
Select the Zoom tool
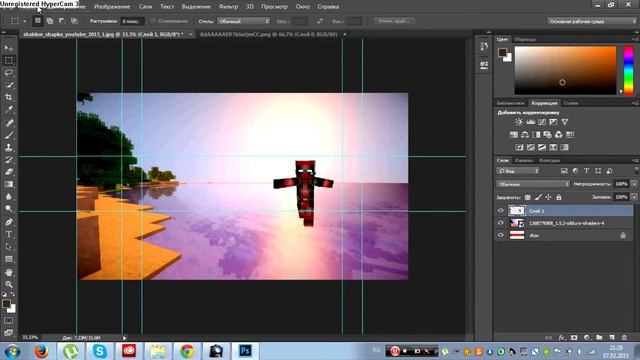tap(9, 284)
